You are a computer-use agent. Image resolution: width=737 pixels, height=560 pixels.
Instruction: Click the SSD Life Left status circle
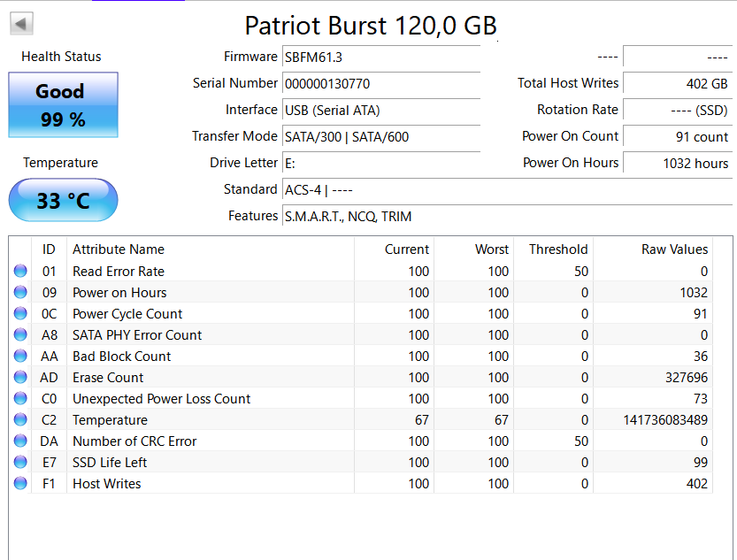[20, 463]
